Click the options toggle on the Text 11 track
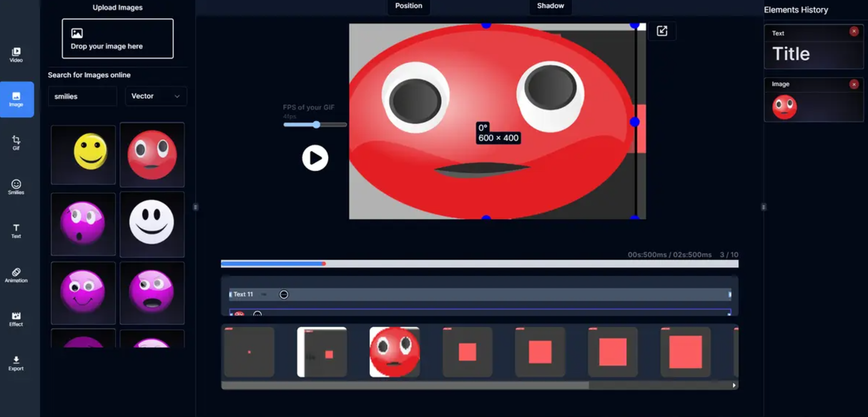Viewport: 868px width, 417px height. coord(284,293)
